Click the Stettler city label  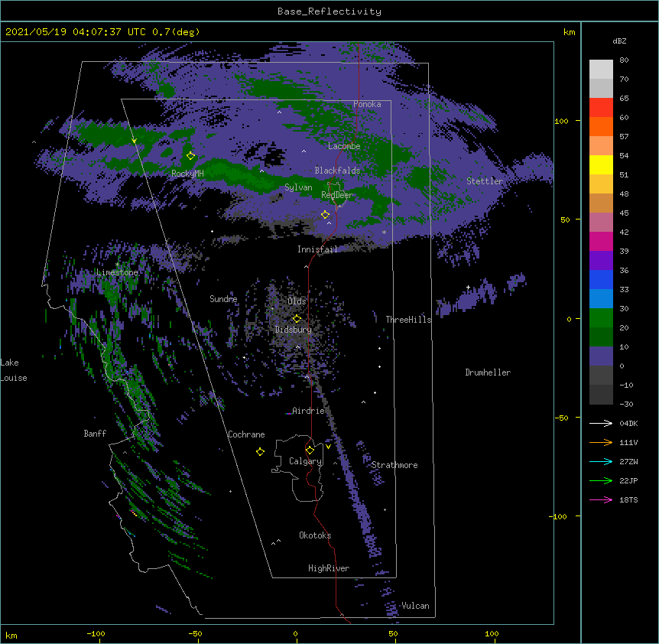coord(485,181)
